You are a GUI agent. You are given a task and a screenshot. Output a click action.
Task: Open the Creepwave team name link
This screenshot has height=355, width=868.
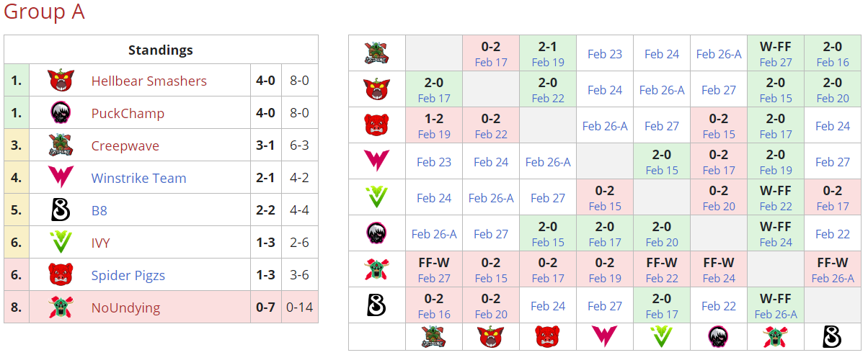125,145
